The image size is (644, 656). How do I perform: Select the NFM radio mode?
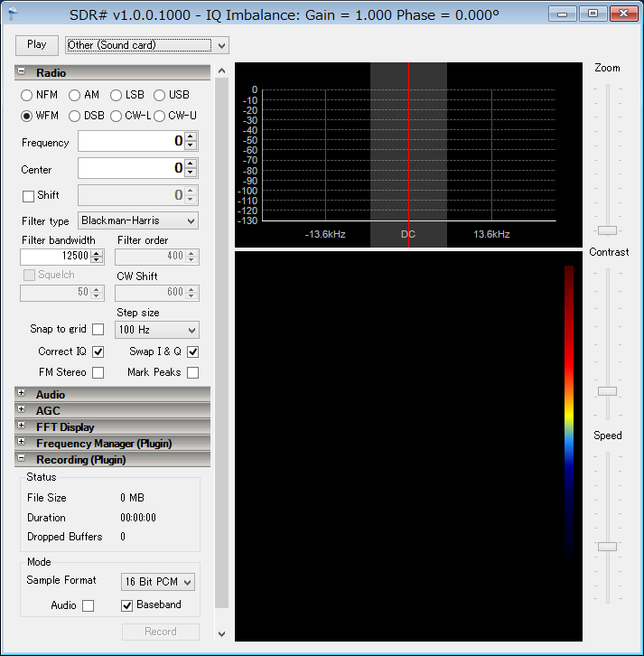27,95
